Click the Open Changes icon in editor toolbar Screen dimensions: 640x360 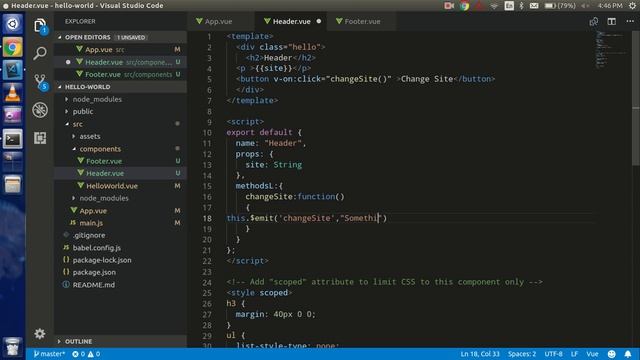(593, 21)
